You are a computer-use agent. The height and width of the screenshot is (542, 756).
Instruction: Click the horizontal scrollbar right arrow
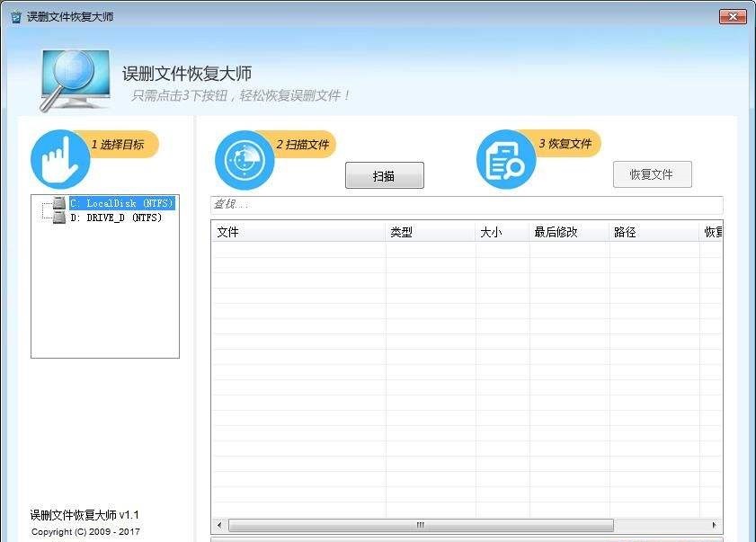tap(714, 525)
